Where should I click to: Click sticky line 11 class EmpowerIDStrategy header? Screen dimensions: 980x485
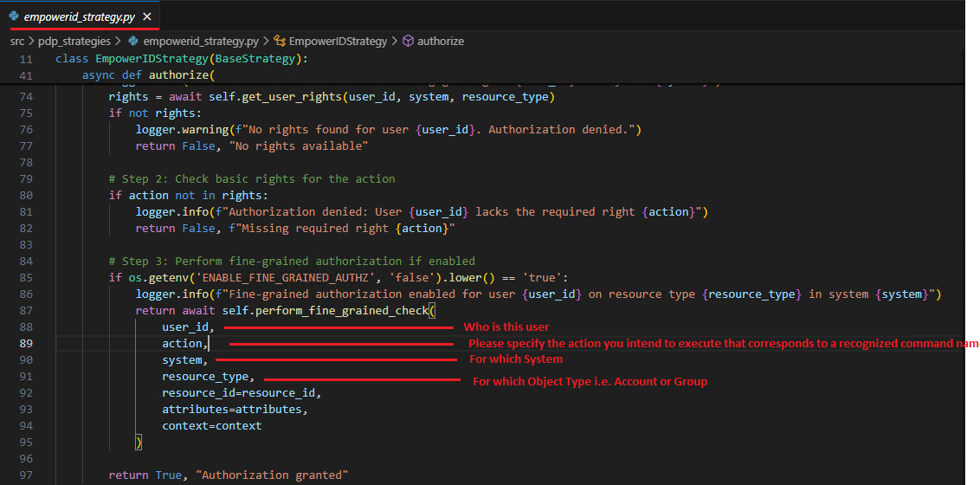[183, 60]
